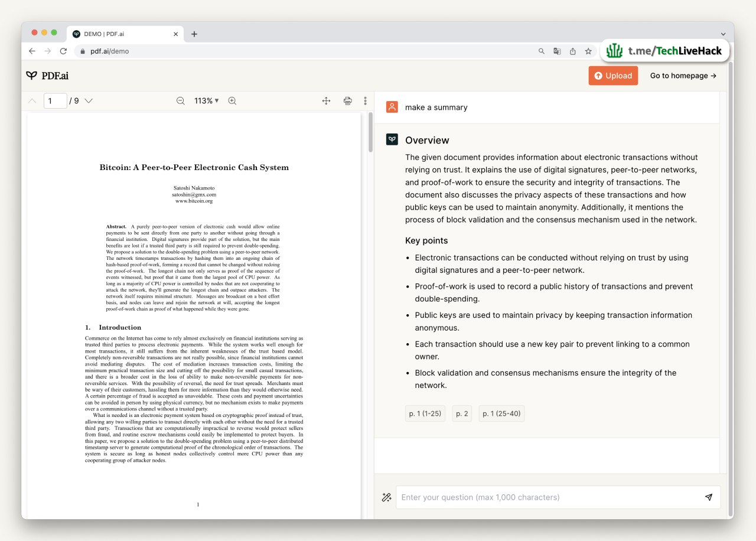Image resolution: width=756 pixels, height=541 pixels.
Task: Zoom out of the PDF
Action: click(181, 101)
